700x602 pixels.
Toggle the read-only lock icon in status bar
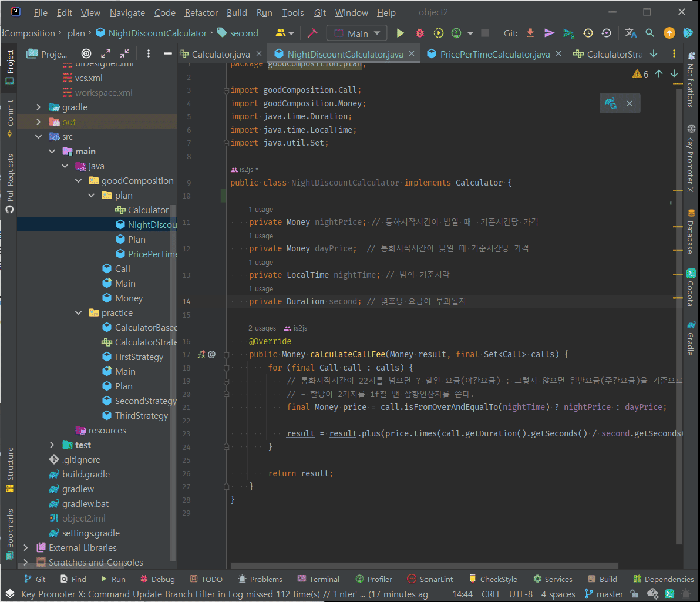tap(634, 594)
